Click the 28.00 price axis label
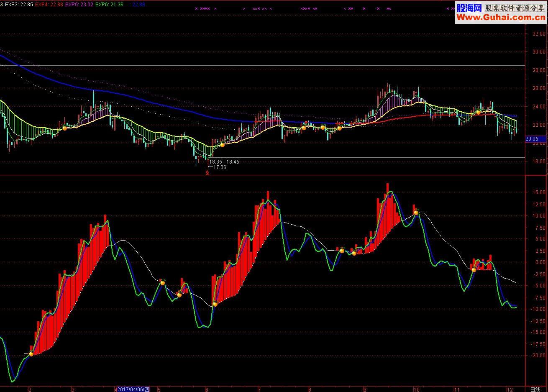The image size is (548, 392). (x=538, y=70)
